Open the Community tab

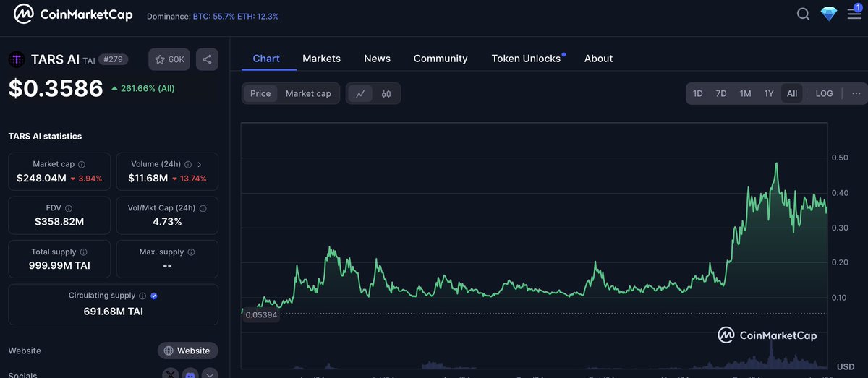441,59
